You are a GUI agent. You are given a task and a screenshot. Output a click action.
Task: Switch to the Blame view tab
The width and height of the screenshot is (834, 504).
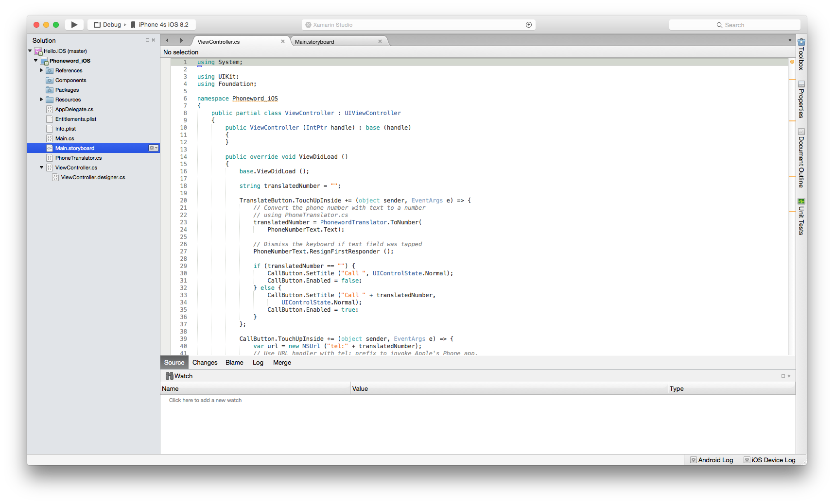click(234, 362)
